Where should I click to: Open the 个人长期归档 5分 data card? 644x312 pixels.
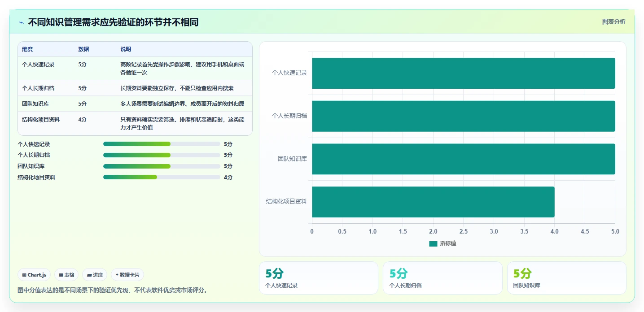[442, 278]
